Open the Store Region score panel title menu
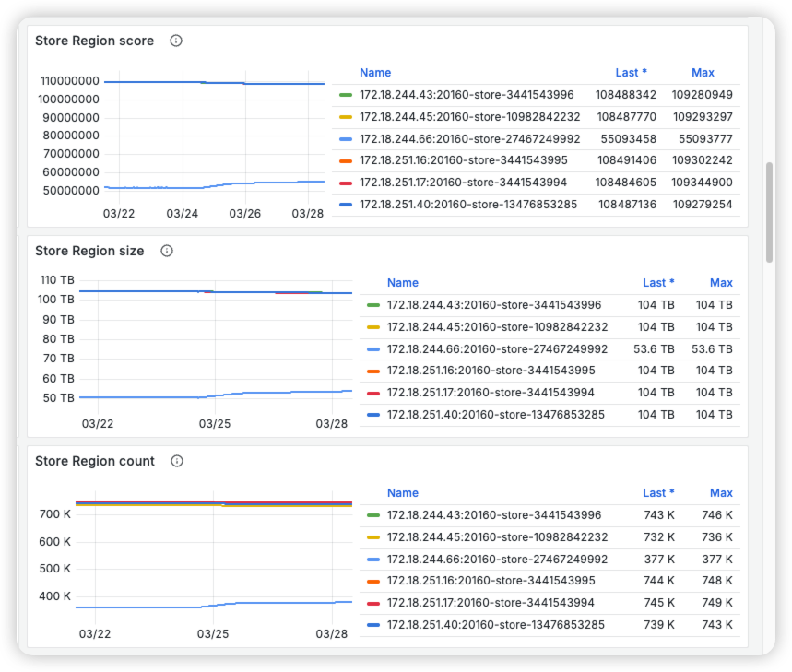 click(x=94, y=41)
